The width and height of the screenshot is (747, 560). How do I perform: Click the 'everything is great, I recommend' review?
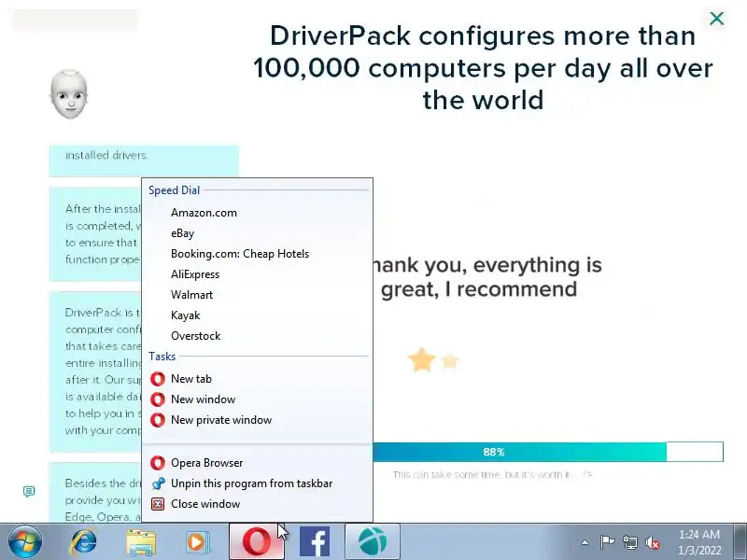(486, 276)
